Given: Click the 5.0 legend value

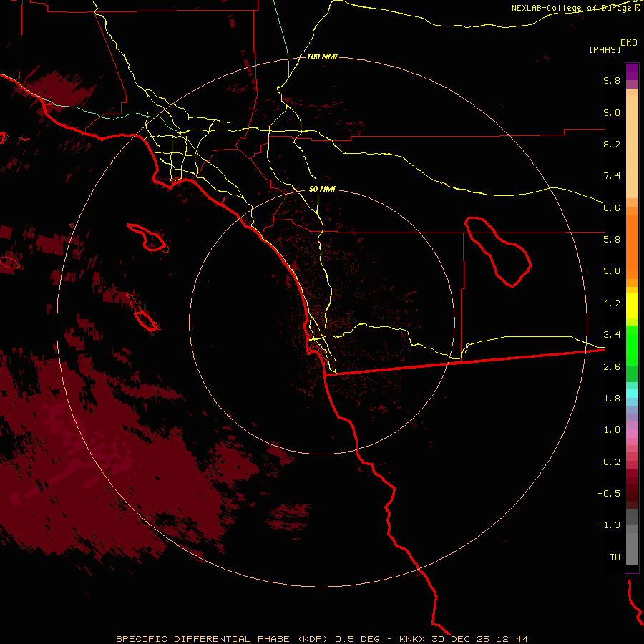Looking at the screenshot, I should [612, 271].
